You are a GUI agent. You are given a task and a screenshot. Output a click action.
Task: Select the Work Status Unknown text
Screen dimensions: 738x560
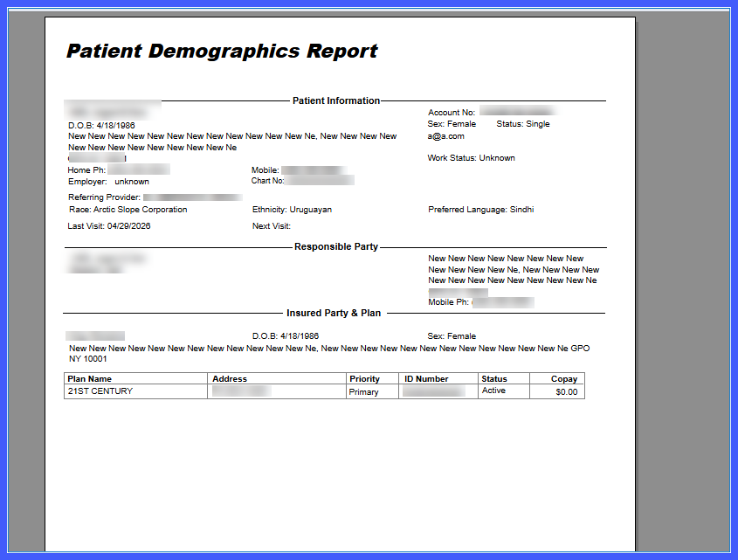471,158
